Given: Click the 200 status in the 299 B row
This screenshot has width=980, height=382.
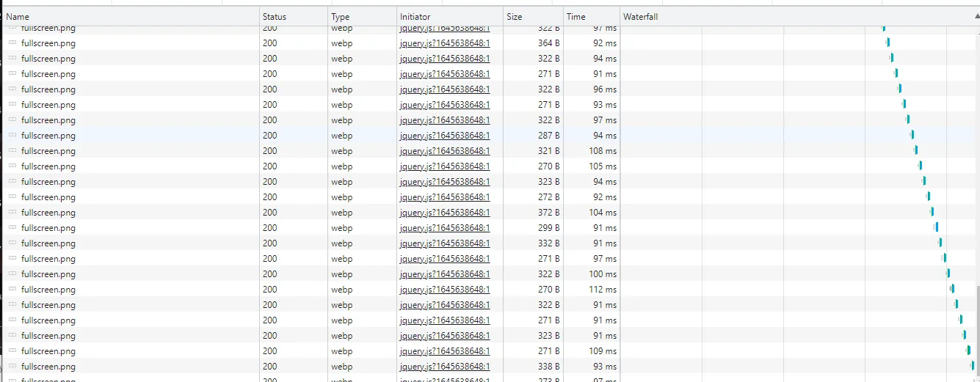Looking at the screenshot, I should coord(270,228).
